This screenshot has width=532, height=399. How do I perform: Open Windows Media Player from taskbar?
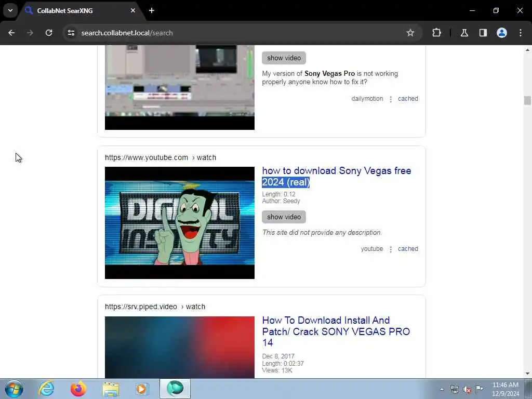click(141, 389)
